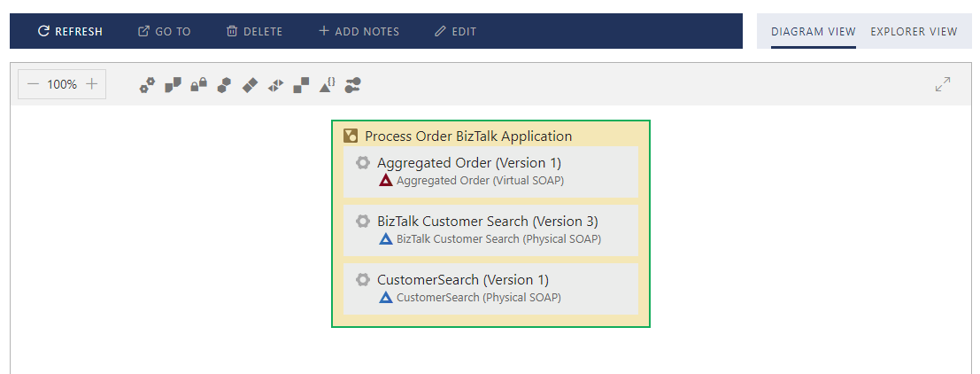Refresh the diagram
The height and width of the screenshot is (374, 980).
click(x=70, y=31)
